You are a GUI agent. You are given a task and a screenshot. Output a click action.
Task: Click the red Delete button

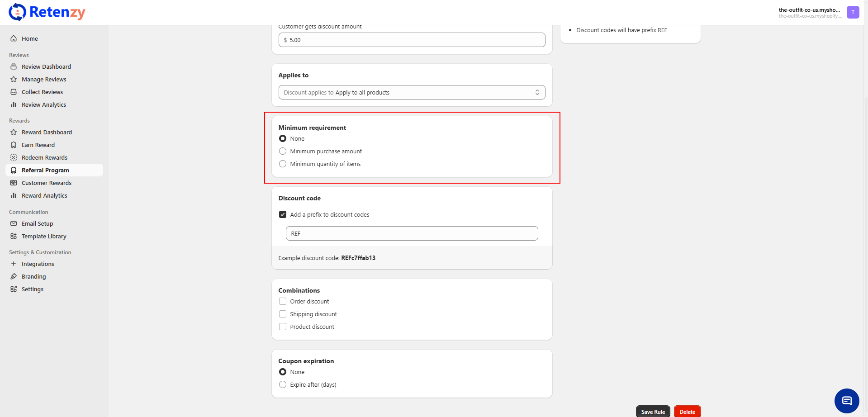click(687, 412)
